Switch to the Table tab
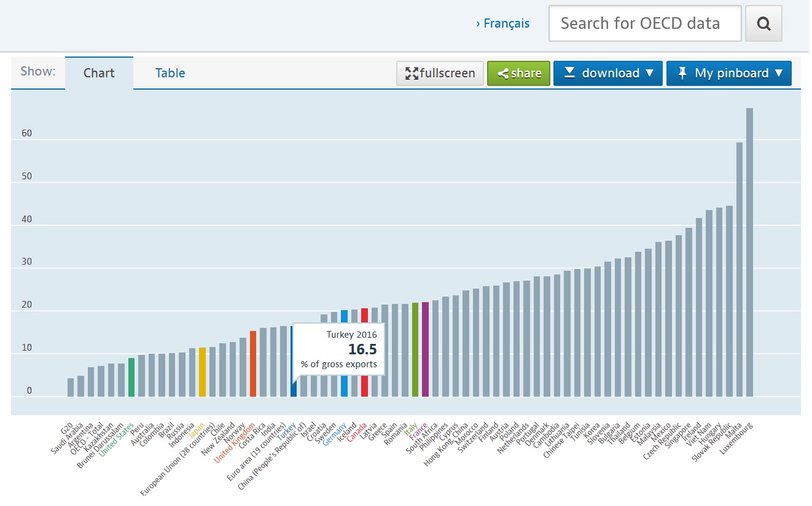This screenshot has width=812, height=506. point(170,73)
